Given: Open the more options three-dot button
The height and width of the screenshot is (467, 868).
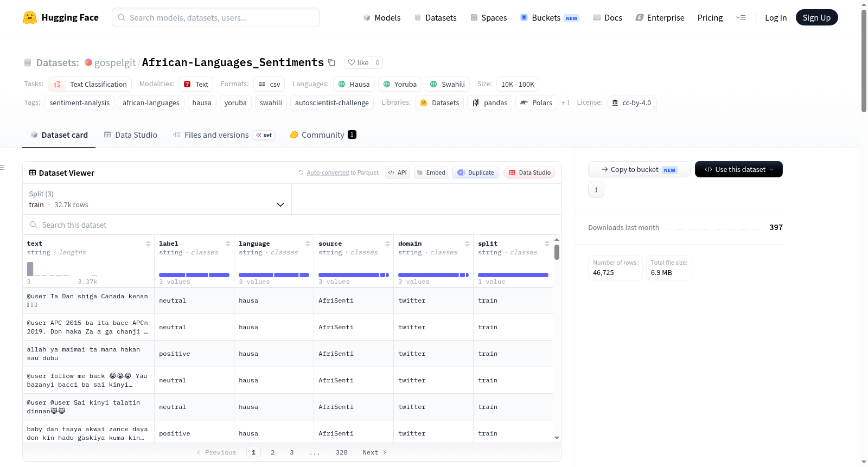Looking at the screenshot, I should tap(596, 190).
